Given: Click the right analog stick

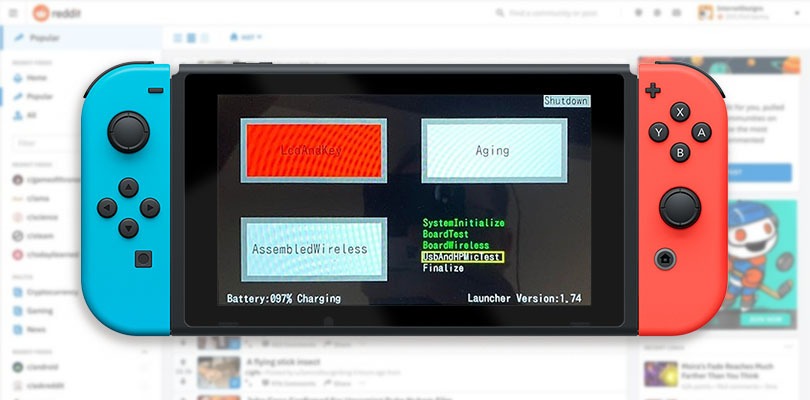Looking at the screenshot, I should [x=680, y=208].
